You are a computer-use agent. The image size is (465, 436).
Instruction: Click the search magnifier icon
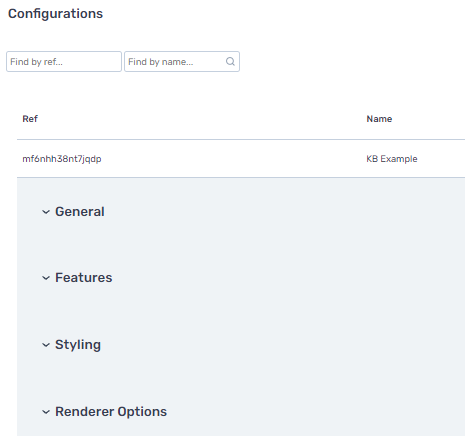(230, 61)
